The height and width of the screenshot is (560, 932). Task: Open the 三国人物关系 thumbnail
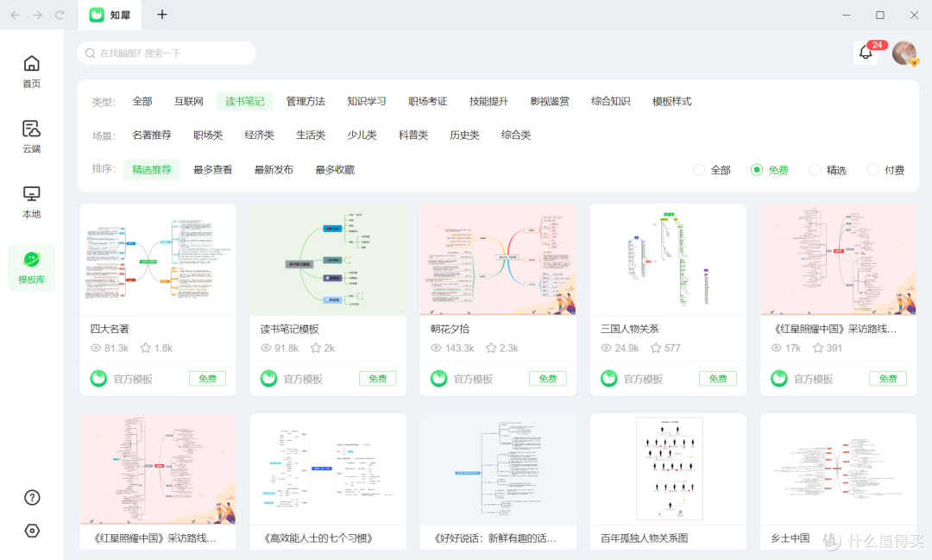point(668,260)
